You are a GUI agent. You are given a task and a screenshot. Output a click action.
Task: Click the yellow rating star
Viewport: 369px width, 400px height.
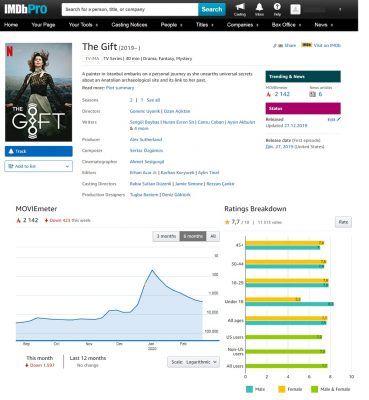coord(227,222)
